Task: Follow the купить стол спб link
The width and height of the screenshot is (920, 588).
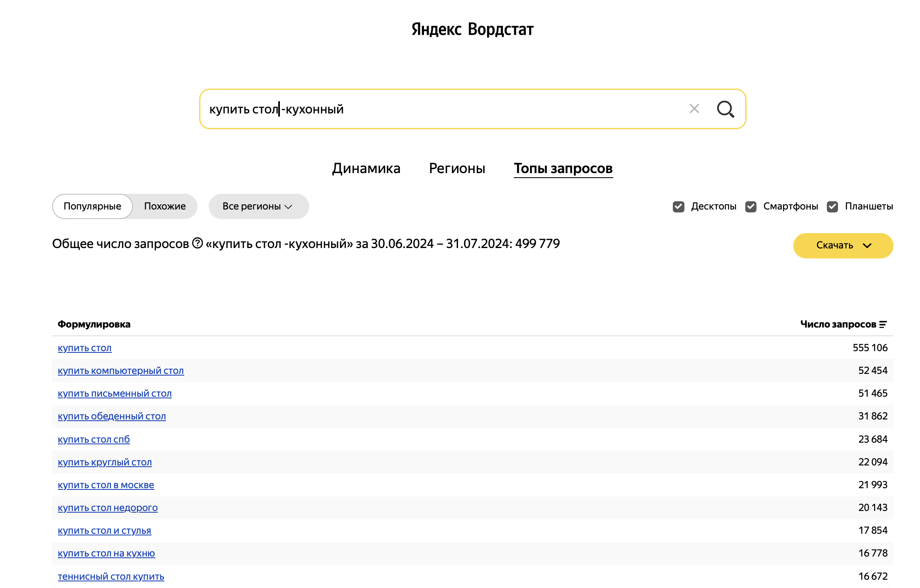Action: tap(94, 439)
